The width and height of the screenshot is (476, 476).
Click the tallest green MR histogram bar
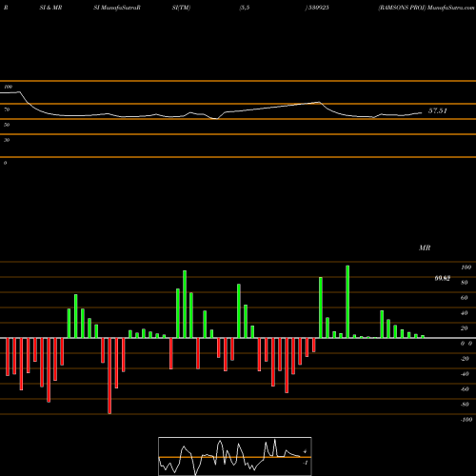tap(347, 302)
